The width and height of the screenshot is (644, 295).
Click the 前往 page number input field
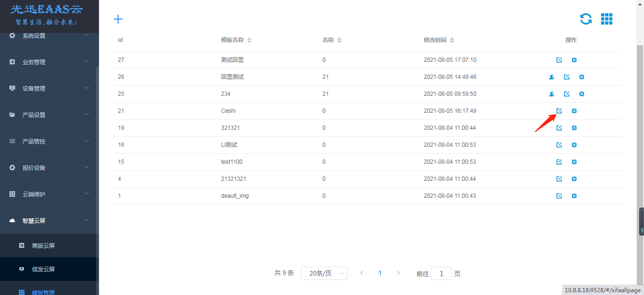click(441, 273)
